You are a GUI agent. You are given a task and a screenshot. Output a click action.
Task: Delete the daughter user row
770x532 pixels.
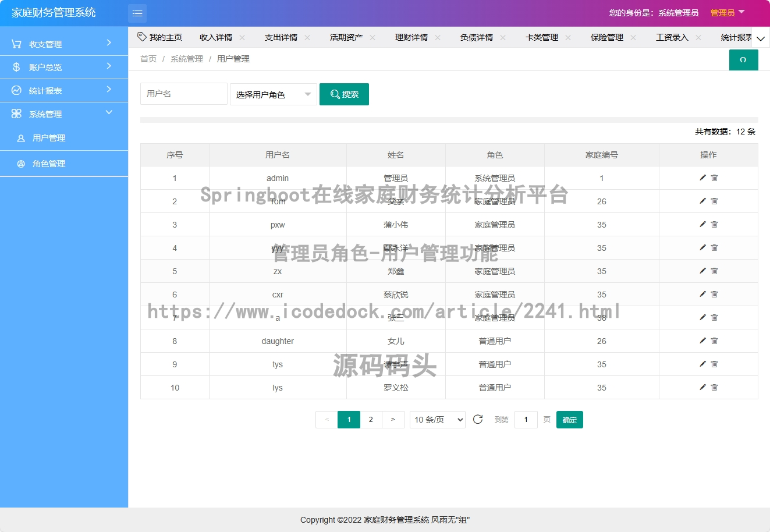[714, 341]
